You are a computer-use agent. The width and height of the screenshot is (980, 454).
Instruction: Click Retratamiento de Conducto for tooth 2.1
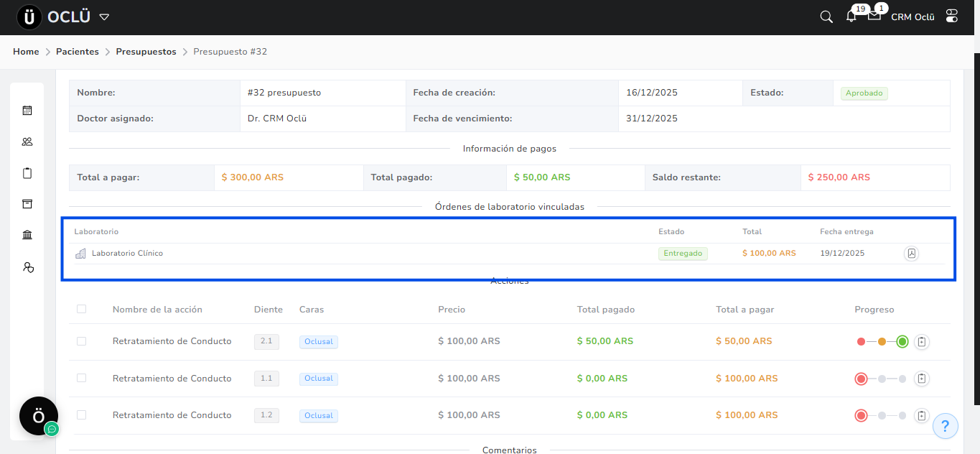[172, 341]
